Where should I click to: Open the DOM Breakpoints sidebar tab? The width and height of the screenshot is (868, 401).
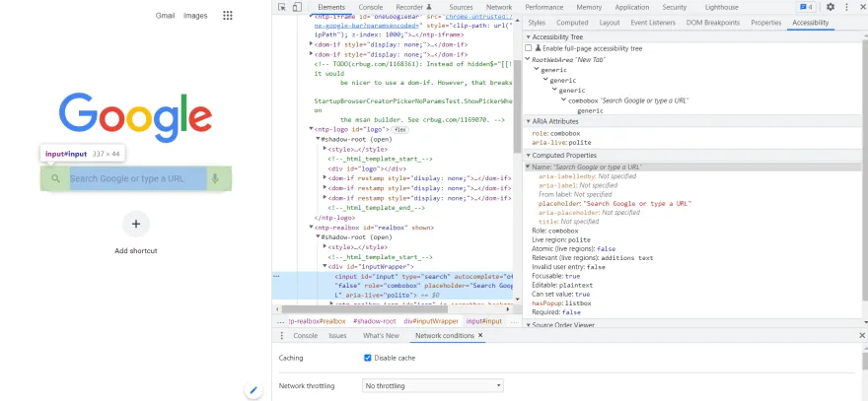(x=712, y=23)
